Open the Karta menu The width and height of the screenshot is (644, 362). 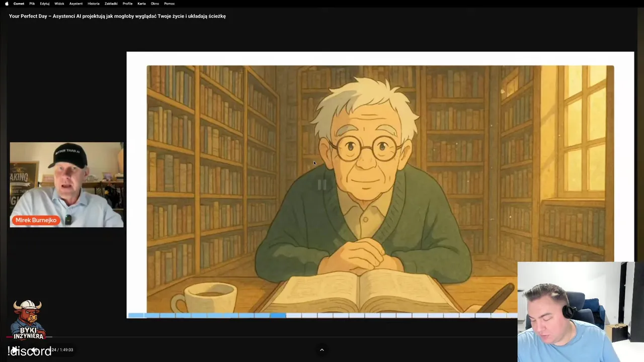coord(142,4)
